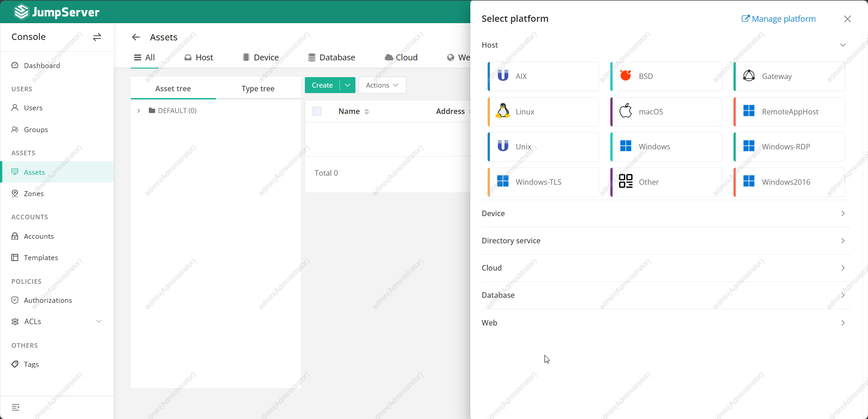Select the Linux penguin platform icon
Viewport: 868px width, 419px height.
tap(503, 111)
